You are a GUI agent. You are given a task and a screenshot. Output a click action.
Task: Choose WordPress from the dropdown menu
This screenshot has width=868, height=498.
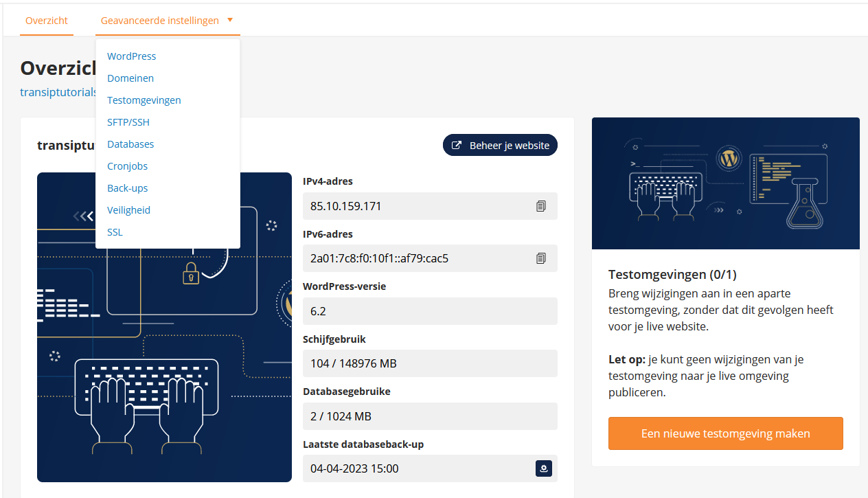click(132, 56)
